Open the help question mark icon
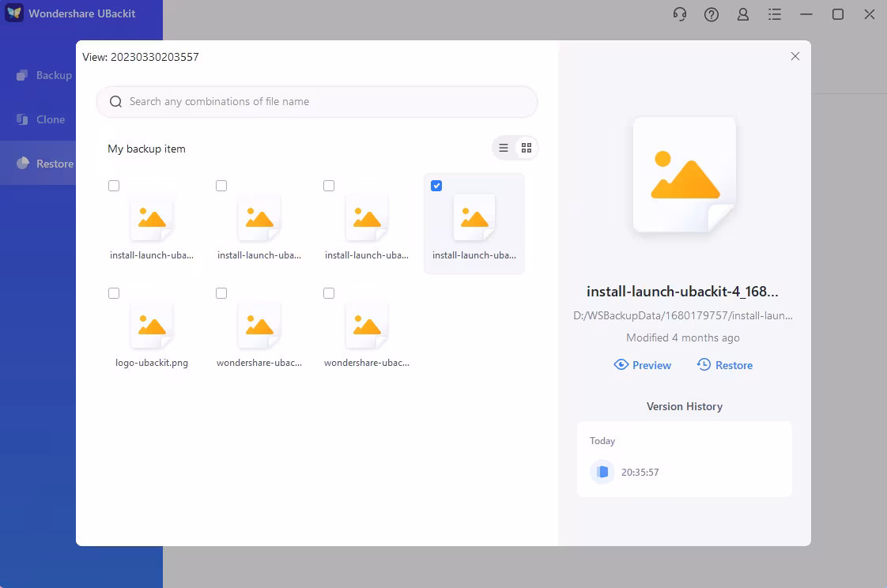The height and width of the screenshot is (588, 887). click(711, 14)
